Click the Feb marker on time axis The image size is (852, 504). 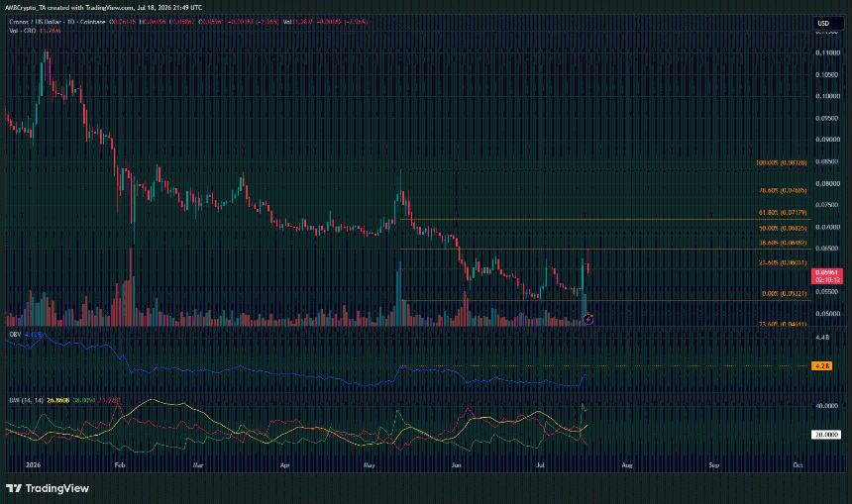[120, 465]
